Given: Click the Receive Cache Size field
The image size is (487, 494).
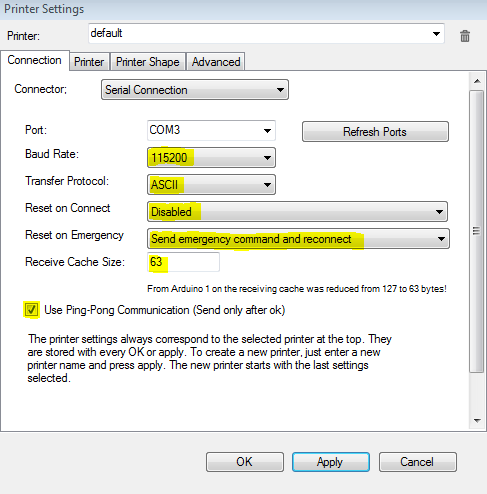Looking at the screenshot, I should click(x=183, y=262).
